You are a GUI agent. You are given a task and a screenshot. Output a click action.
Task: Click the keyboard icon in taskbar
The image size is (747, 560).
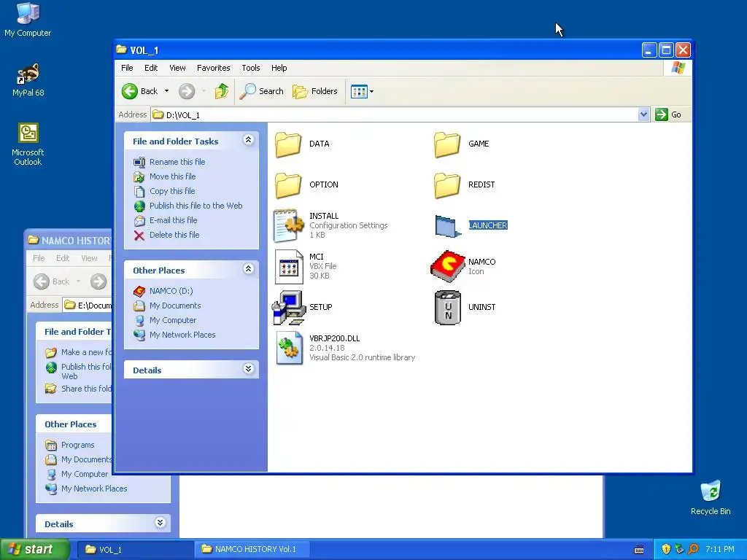pos(639,550)
